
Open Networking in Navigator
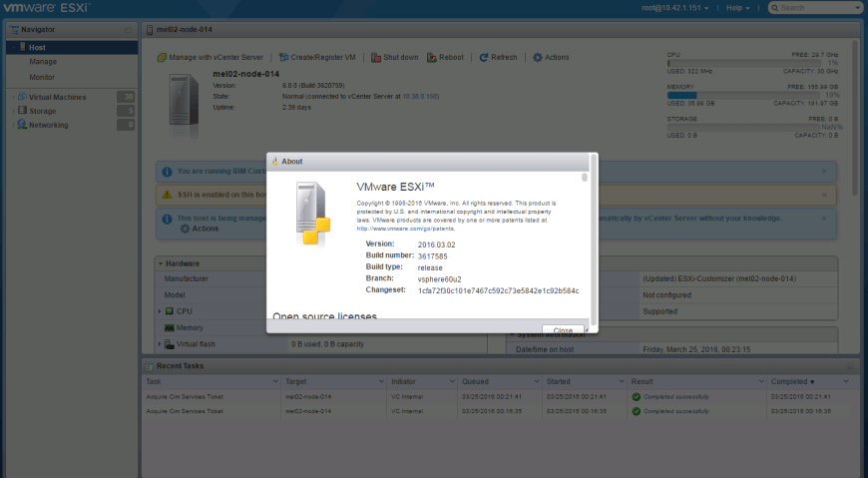click(x=49, y=125)
